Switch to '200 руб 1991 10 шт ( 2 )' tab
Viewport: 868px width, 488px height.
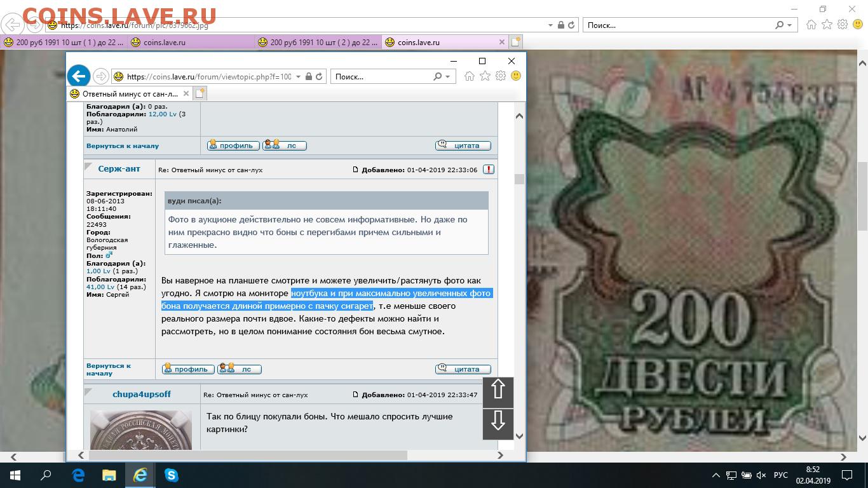coord(318,43)
